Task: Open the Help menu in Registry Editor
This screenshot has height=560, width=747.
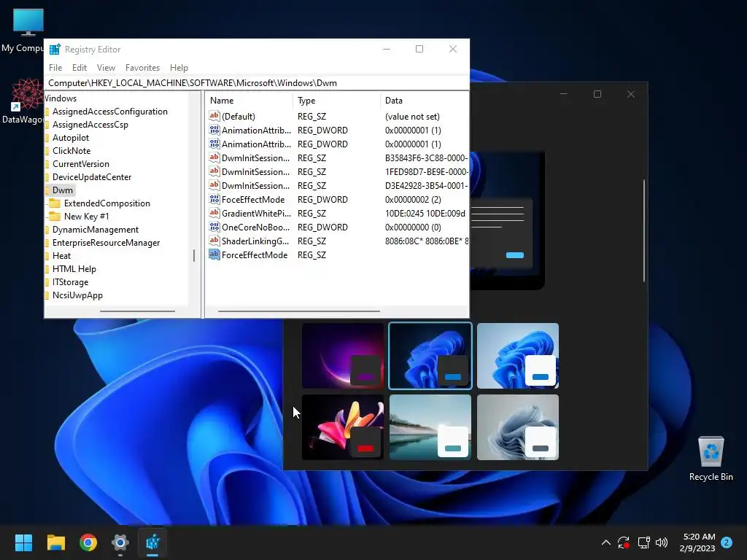Action: pyautogui.click(x=179, y=68)
